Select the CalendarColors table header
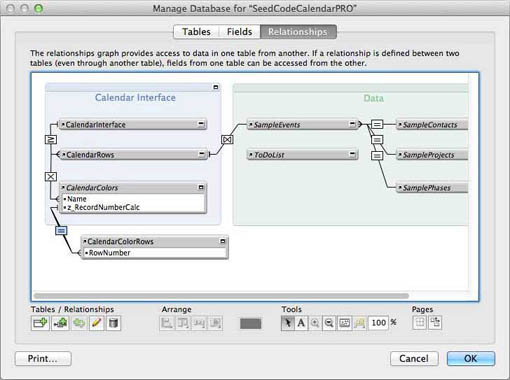510x380 pixels. [133, 188]
